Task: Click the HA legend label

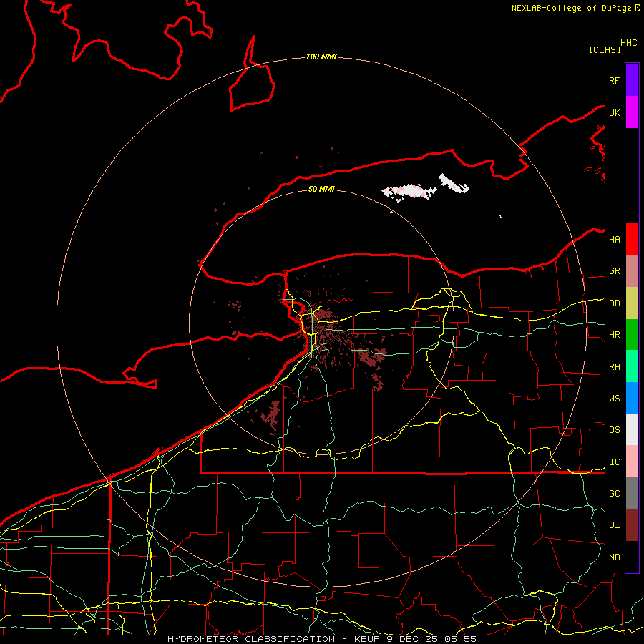Action: [x=614, y=240]
